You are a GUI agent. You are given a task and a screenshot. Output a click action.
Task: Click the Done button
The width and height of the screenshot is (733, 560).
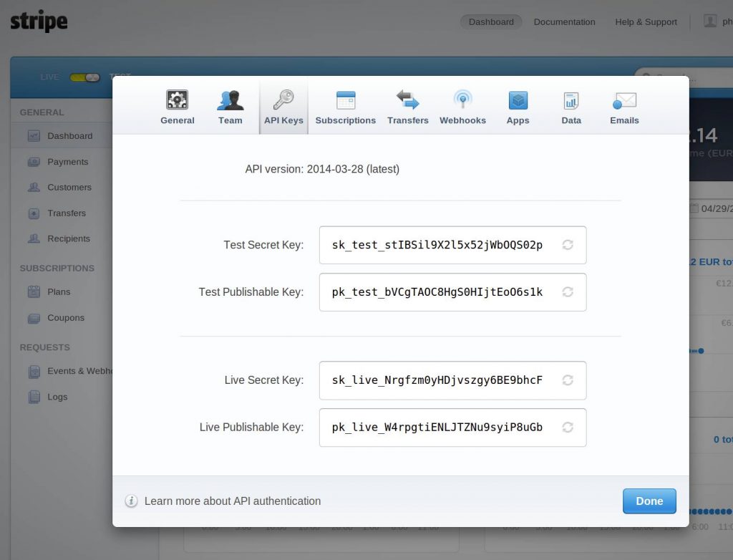coord(649,501)
